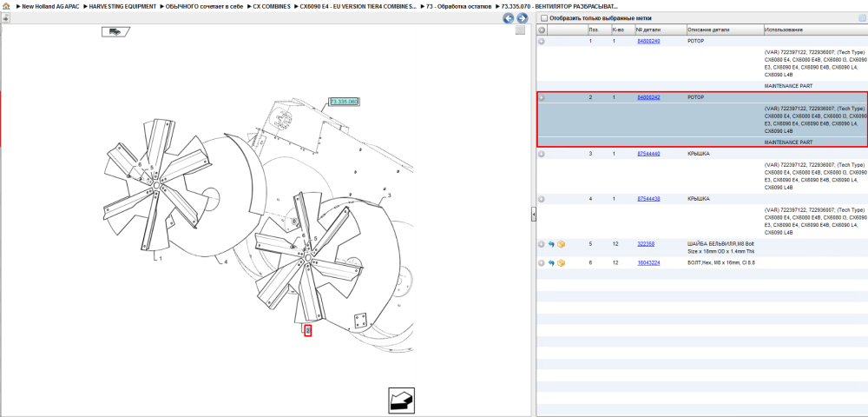The width and height of the screenshot is (868, 417).
Task: Open part number 84800240
Action: point(648,42)
